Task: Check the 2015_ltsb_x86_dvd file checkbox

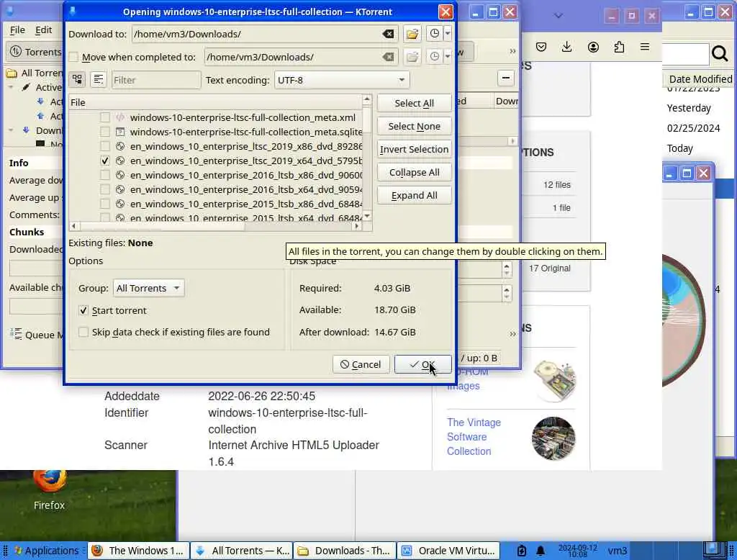Action: (x=105, y=204)
